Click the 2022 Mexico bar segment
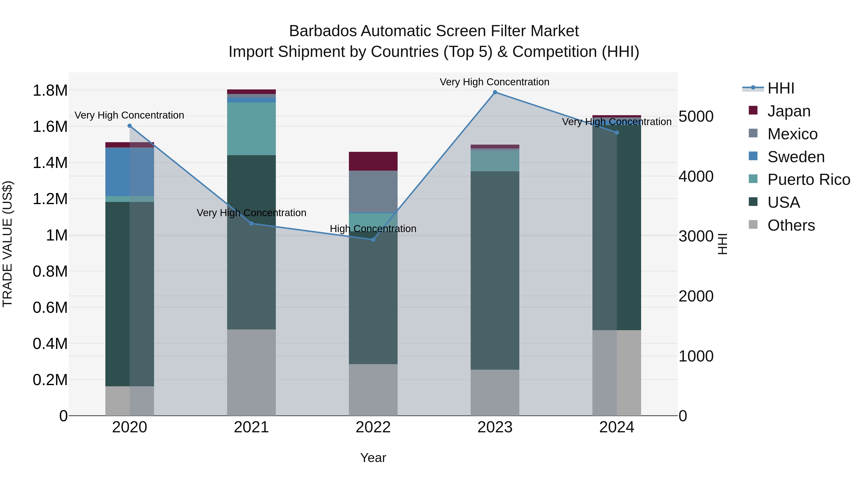 [x=373, y=192]
